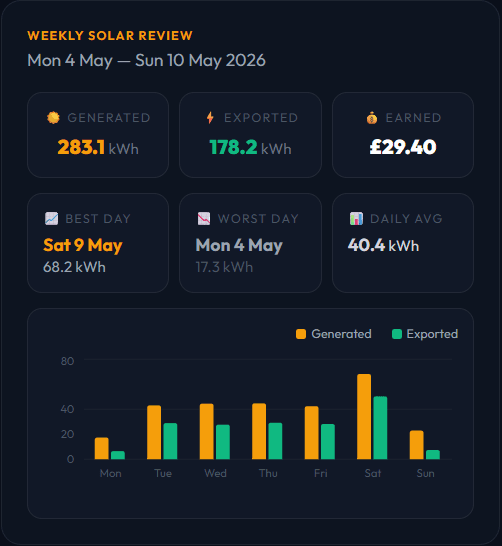
Task: Click the falling chart icon beside Worst Day
Action: 204,219
